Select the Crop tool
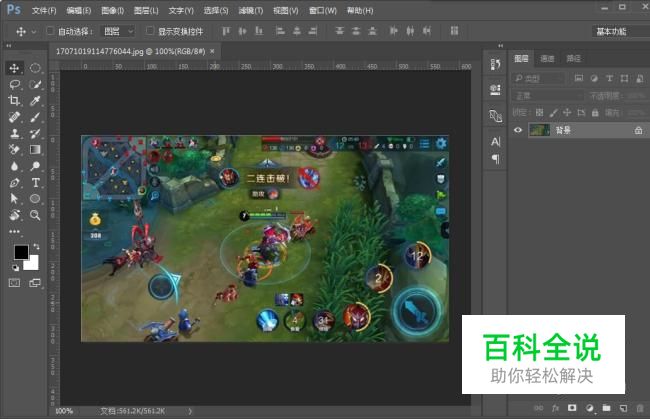This screenshot has width=650, height=419. (14, 101)
